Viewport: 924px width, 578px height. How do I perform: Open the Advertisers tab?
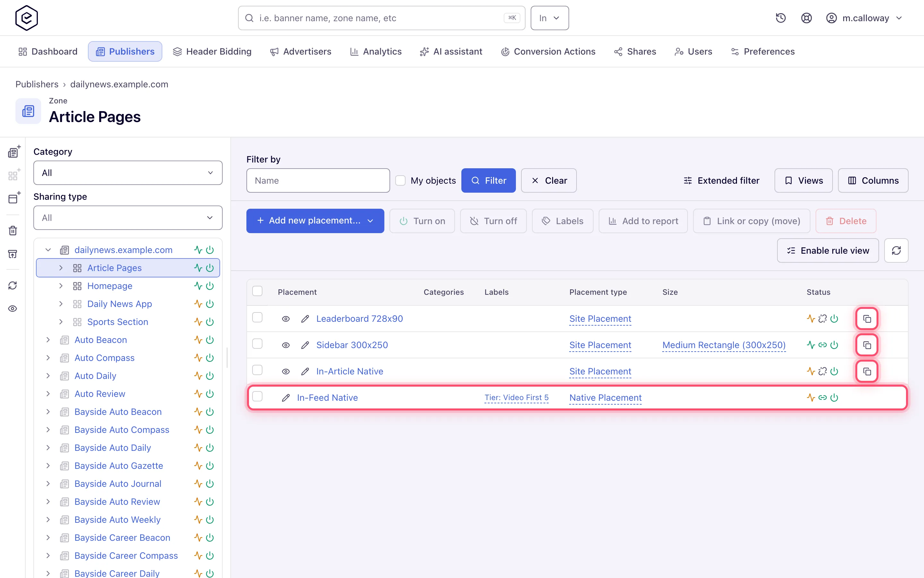(301, 52)
